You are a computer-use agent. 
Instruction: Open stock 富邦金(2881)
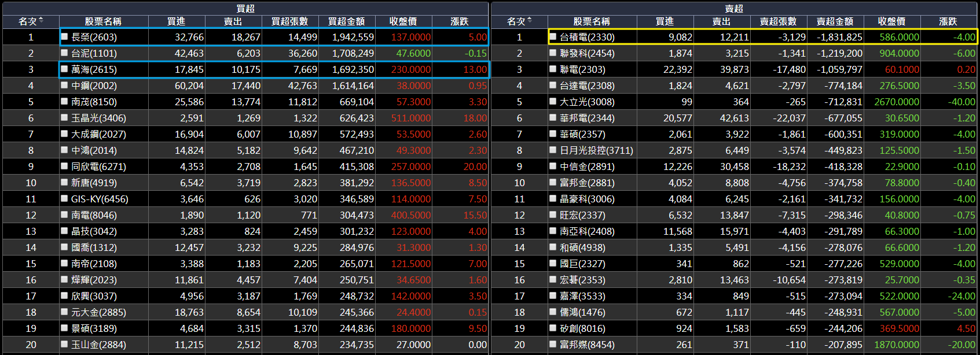(587, 183)
